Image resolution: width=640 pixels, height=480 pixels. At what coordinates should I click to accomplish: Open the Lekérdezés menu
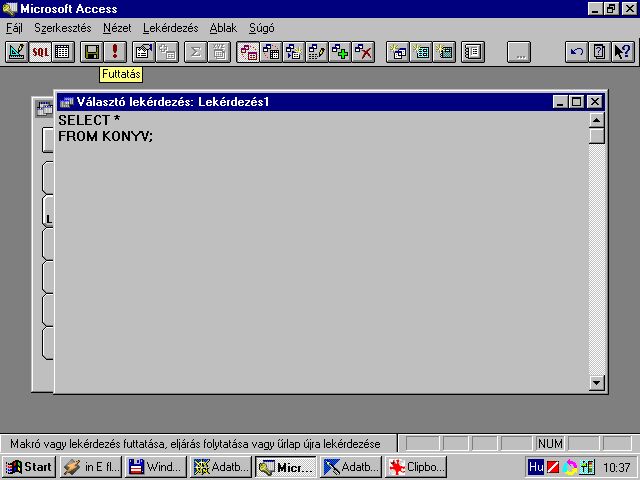(171, 28)
